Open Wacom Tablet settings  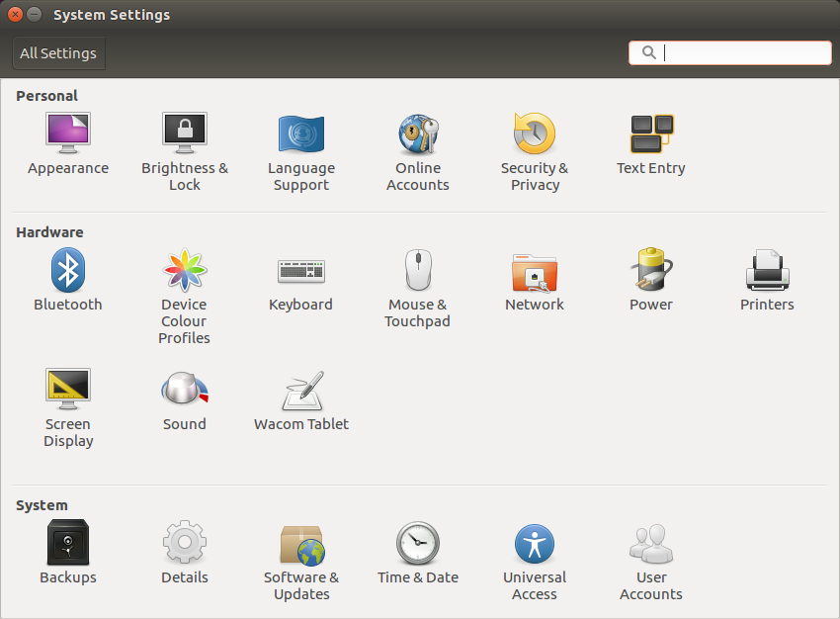[x=301, y=392]
